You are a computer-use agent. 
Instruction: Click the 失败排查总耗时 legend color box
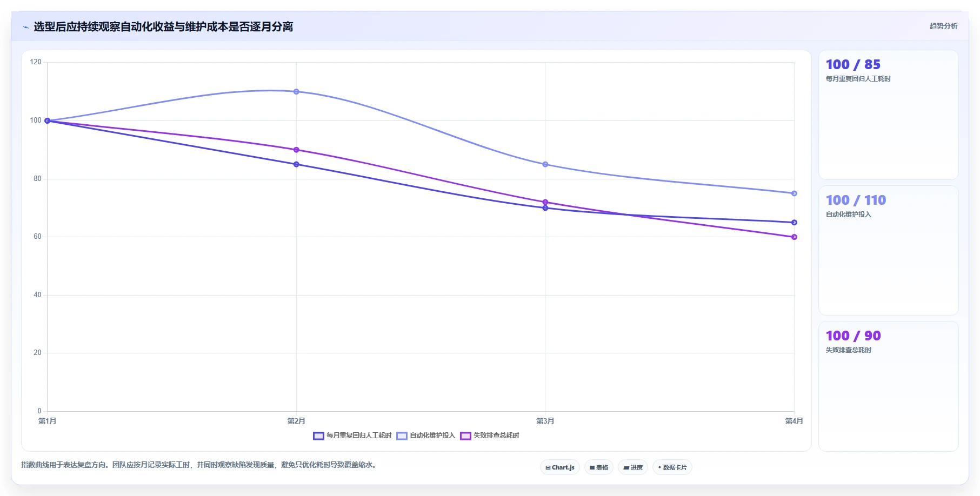tap(465, 436)
